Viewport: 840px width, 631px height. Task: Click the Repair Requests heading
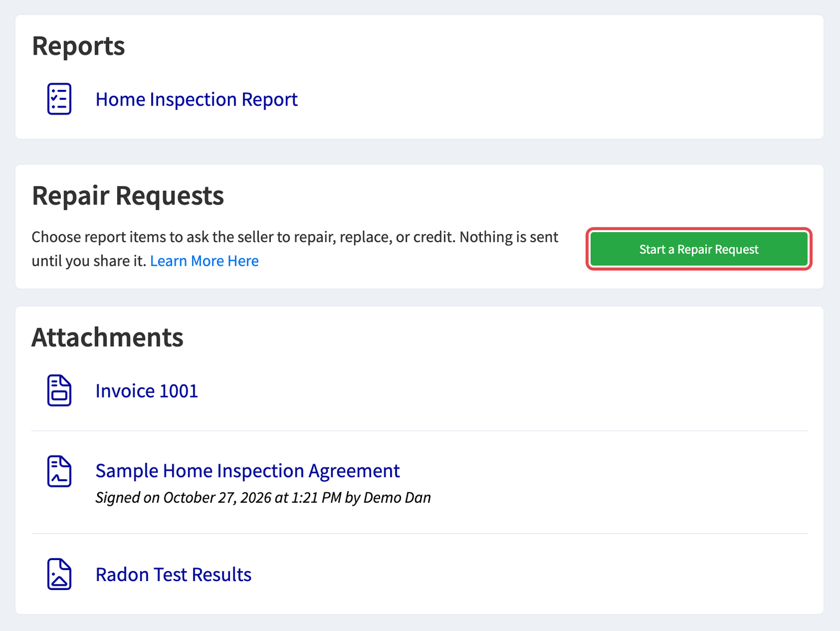(x=128, y=196)
